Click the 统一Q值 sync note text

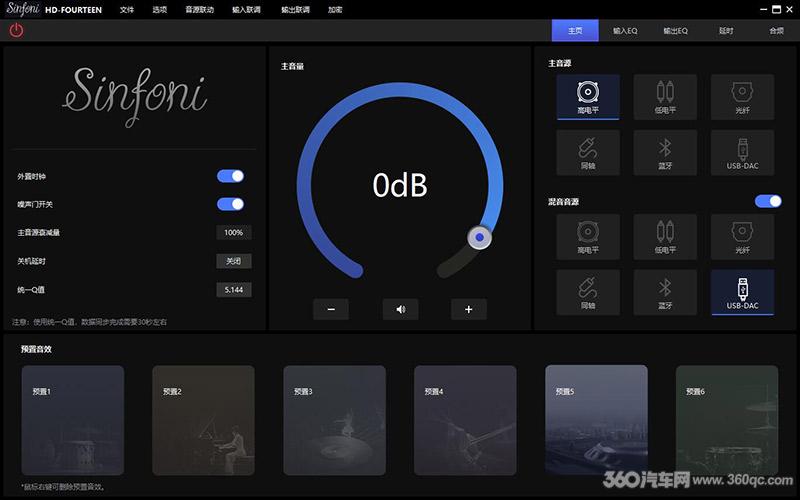tap(89, 322)
